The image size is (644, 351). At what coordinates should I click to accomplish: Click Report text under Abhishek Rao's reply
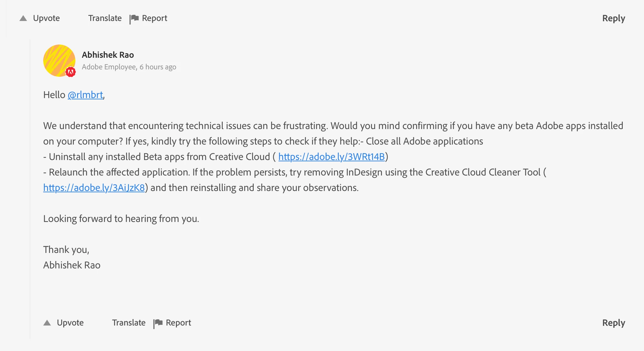pos(178,323)
